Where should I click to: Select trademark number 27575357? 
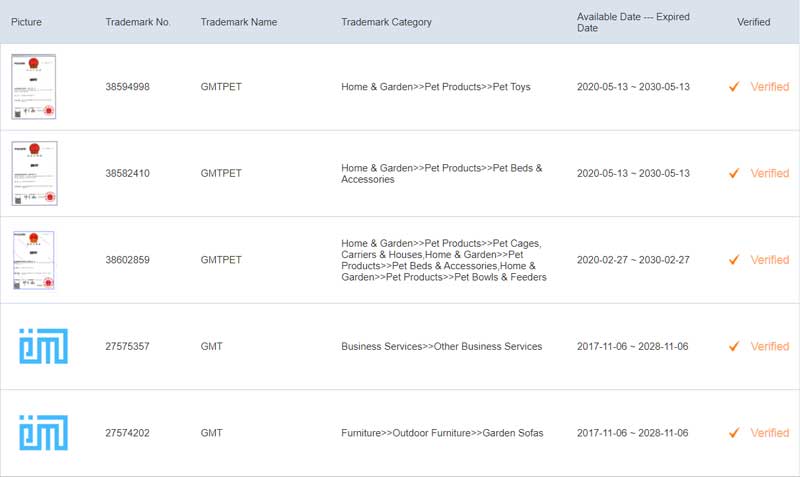pyautogui.click(x=127, y=347)
